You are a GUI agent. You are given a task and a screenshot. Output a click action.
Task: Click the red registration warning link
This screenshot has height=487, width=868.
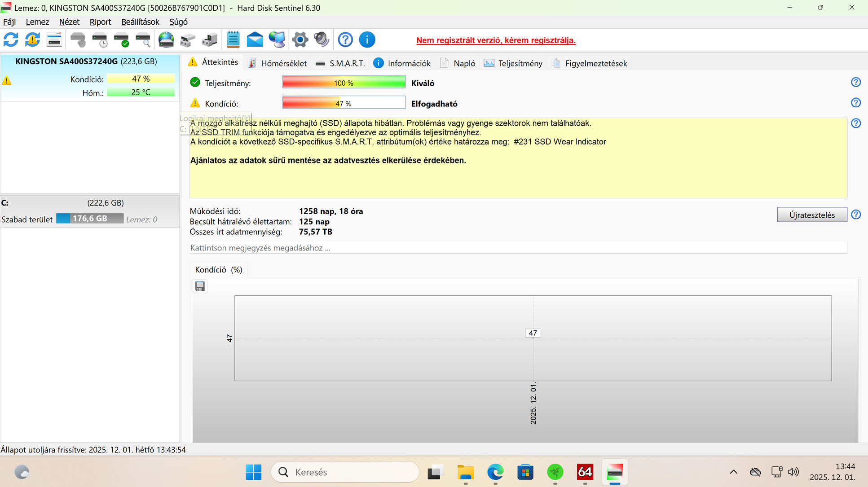click(496, 40)
